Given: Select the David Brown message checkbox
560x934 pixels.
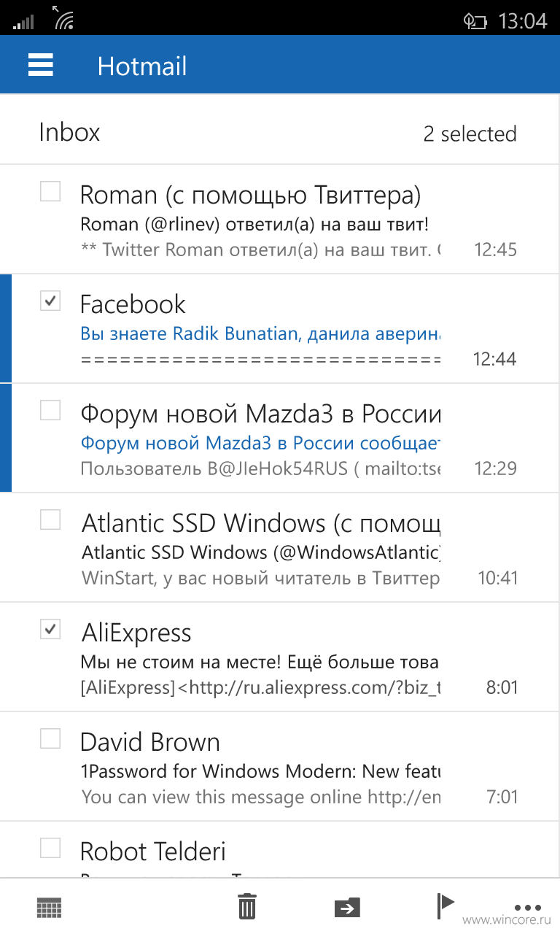Looking at the screenshot, I should (x=50, y=738).
